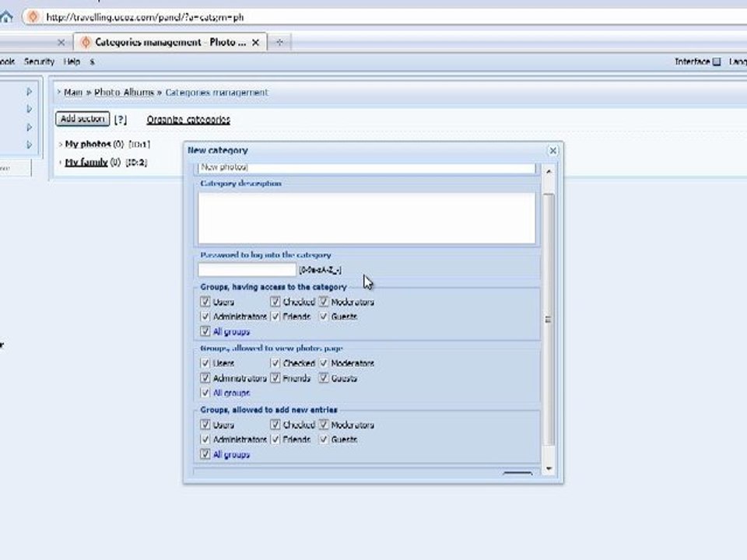747x560 pixels.
Task: Close the New category dialog
Action: coord(552,150)
